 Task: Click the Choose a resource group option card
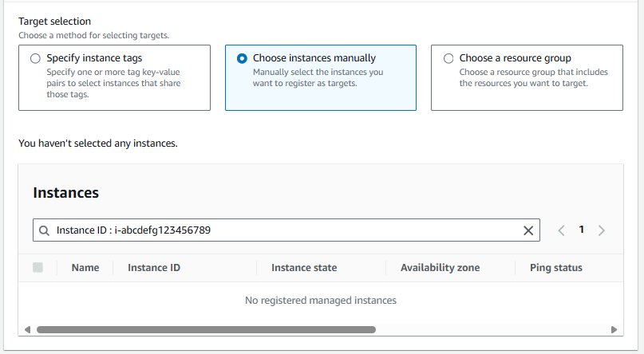527,77
